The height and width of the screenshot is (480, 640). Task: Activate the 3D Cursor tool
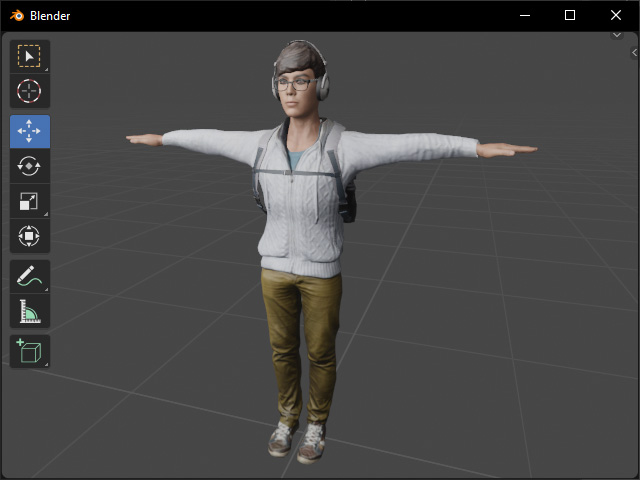(30, 91)
